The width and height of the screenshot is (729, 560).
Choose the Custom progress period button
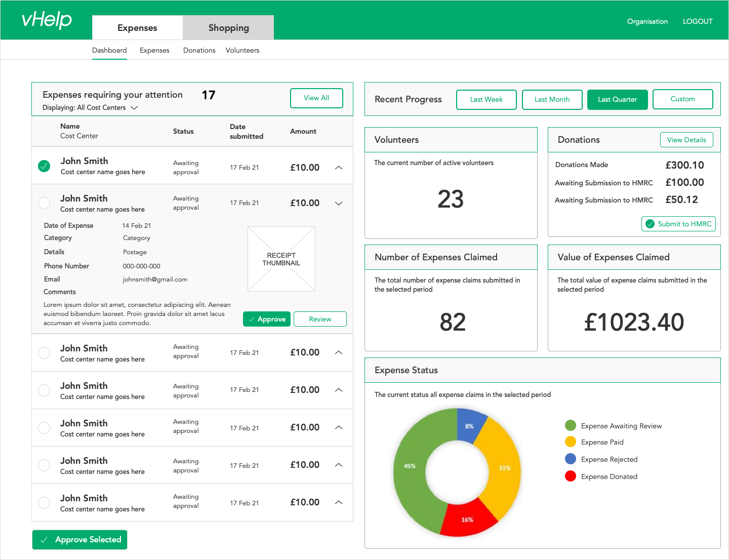683,99
